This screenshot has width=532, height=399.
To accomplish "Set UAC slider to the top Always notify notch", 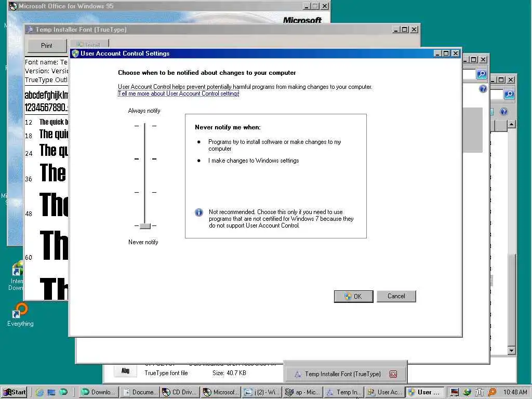I will pyautogui.click(x=145, y=126).
